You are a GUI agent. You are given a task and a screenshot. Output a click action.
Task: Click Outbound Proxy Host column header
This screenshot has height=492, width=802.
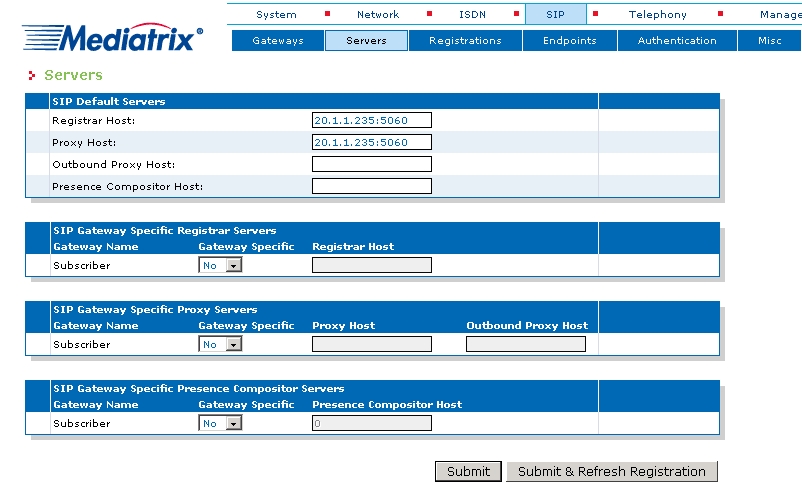pos(527,325)
